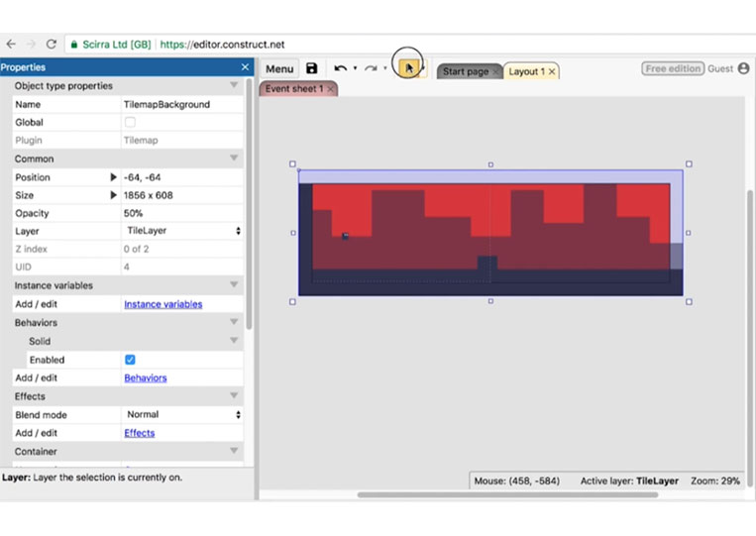Click the browser Back arrow

(x=11, y=44)
